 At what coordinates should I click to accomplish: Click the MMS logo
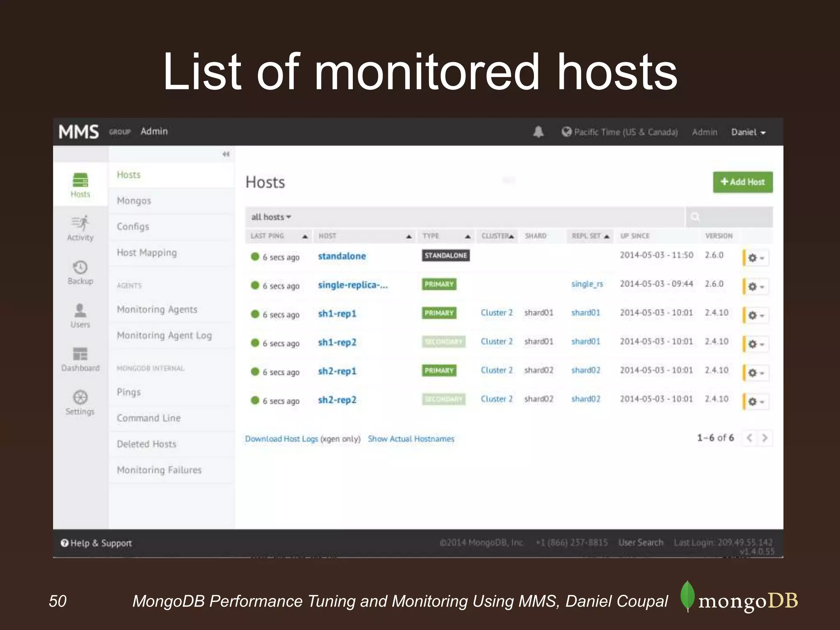tap(79, 132)
